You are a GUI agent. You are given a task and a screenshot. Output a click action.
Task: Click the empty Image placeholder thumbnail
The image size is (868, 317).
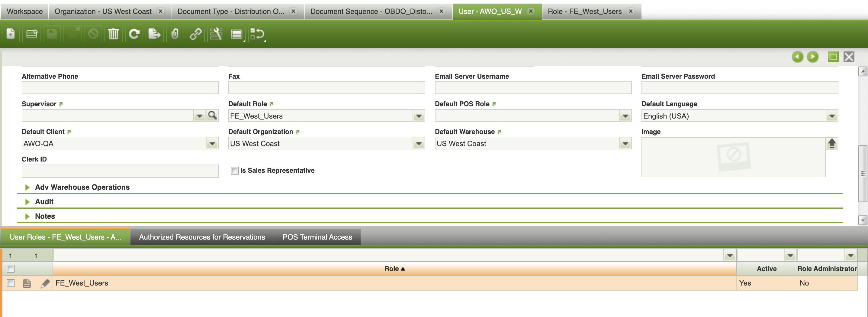click(733, 157)
